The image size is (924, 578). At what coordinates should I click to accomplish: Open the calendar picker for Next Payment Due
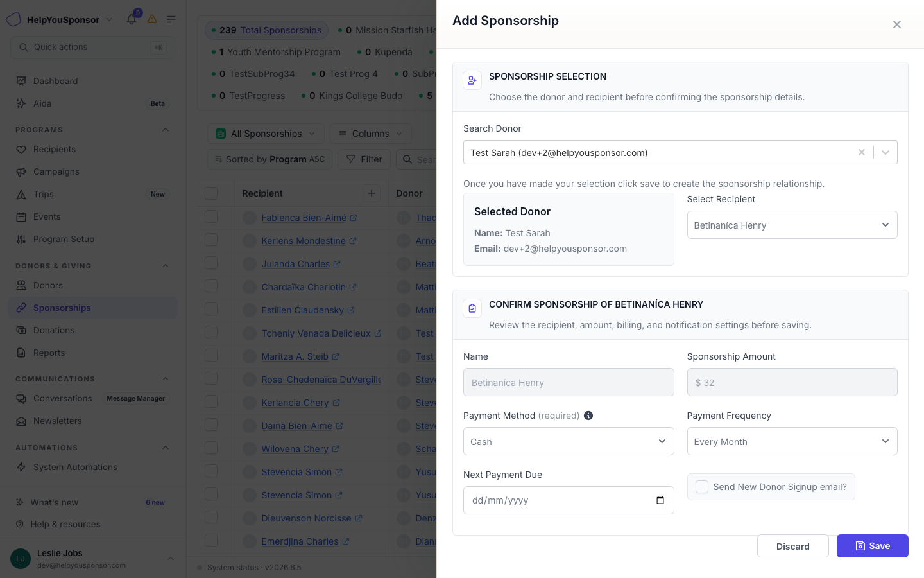(x=660, y=500)
